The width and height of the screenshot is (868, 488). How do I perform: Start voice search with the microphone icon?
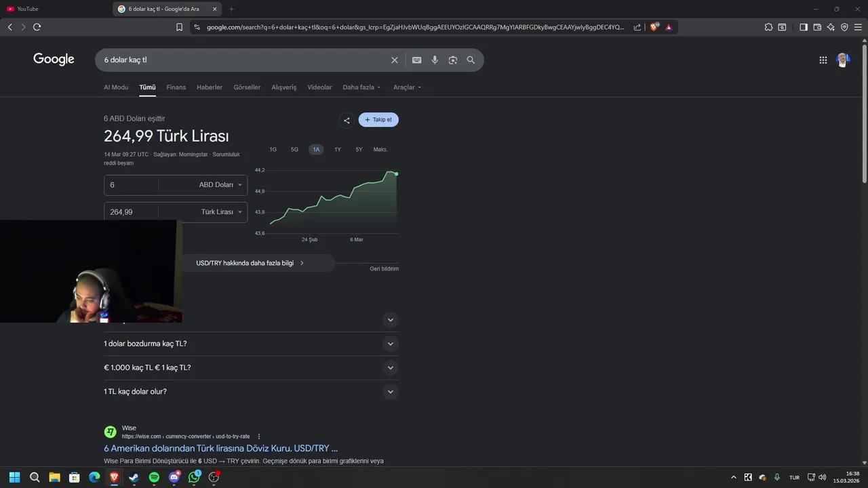[x=435, y=60]
